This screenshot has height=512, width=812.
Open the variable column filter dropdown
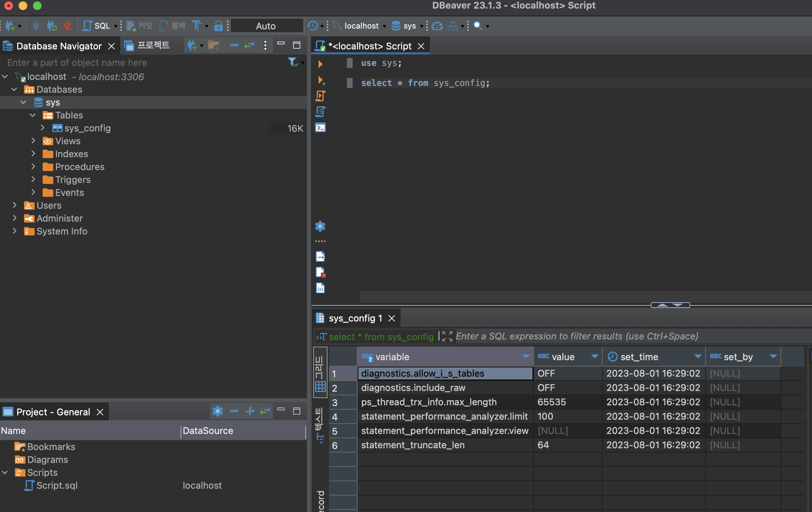526,357
